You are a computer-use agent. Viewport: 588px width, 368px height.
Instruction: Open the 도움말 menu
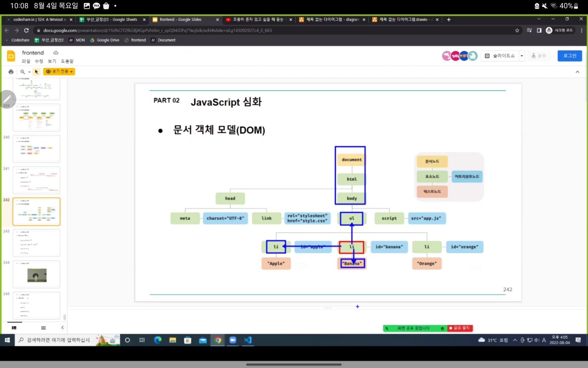67,61
